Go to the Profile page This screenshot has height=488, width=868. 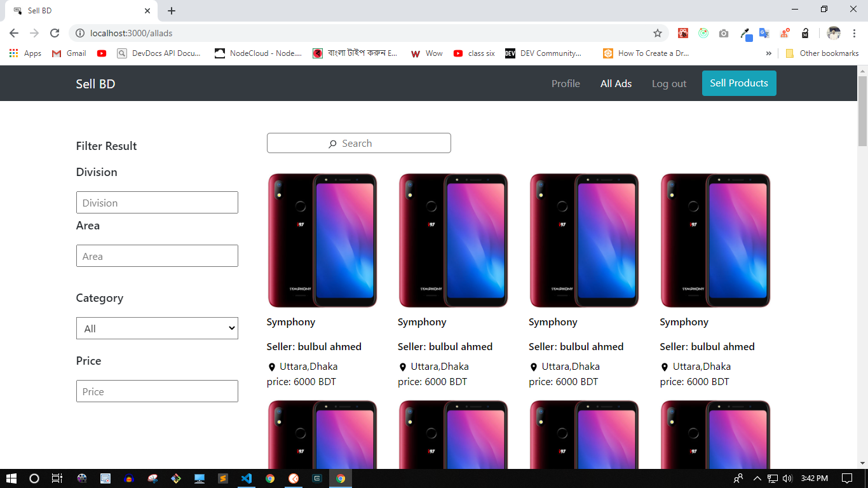[566, 84]
